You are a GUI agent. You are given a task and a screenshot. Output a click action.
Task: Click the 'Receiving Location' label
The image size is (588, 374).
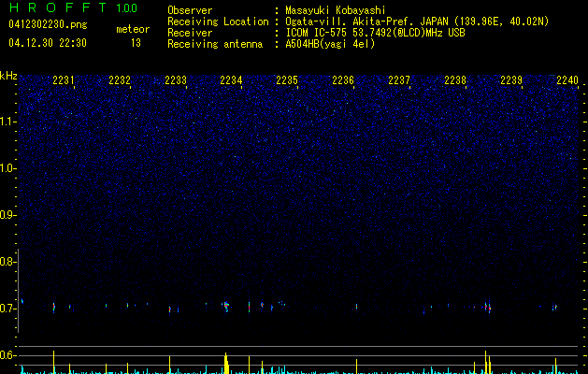(218, 22)
